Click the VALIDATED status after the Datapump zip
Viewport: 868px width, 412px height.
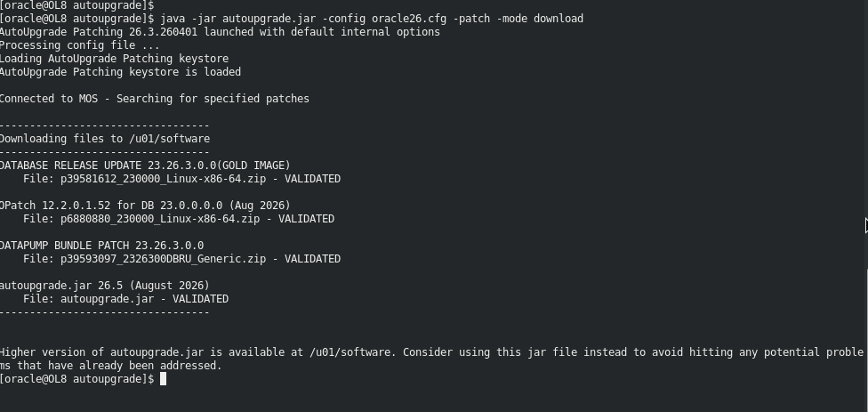pyautogui.click(x=312, y=259)
